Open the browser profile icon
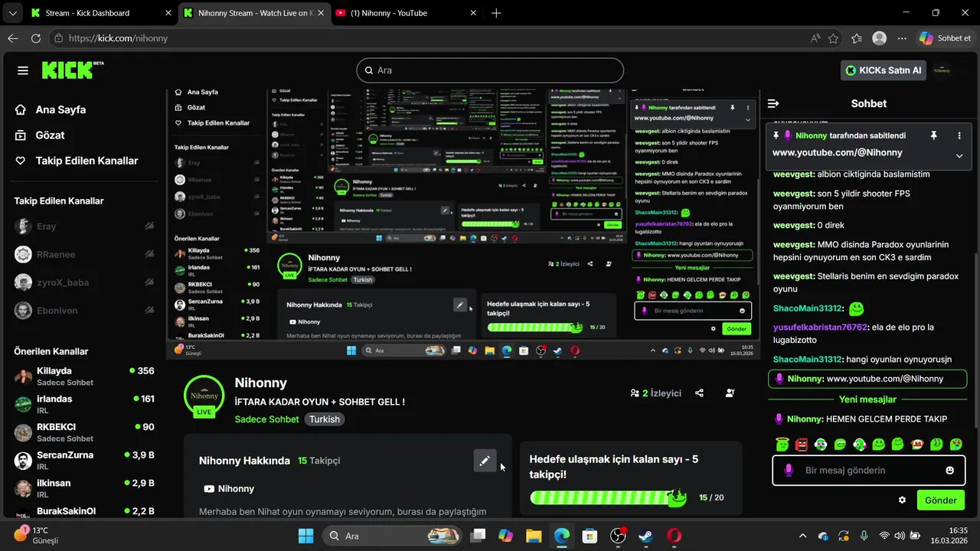The width and height of the screenshot is (980, 551). (880, 38)
